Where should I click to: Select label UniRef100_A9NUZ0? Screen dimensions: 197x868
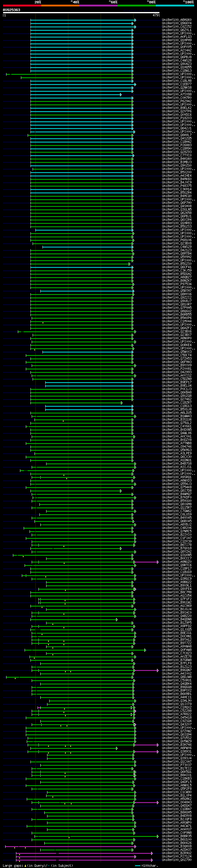click(176, 562)
